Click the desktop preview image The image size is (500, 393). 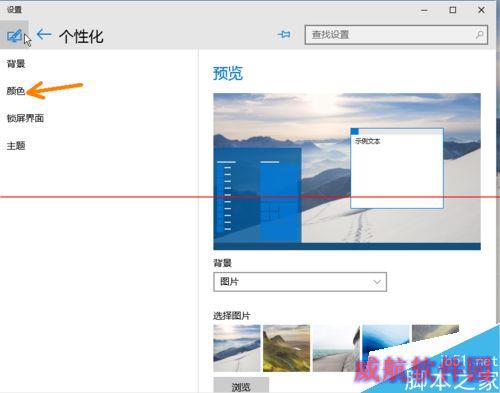pos(347,171)
